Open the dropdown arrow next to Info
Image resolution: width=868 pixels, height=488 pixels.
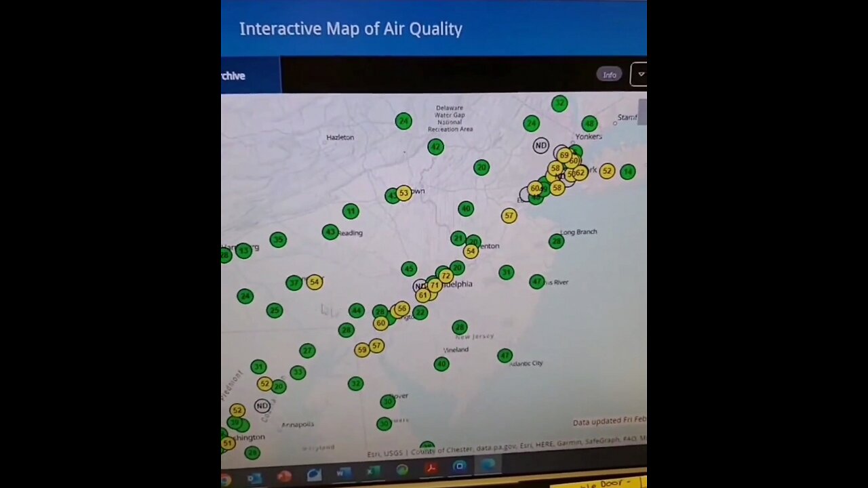pos(639,75)
